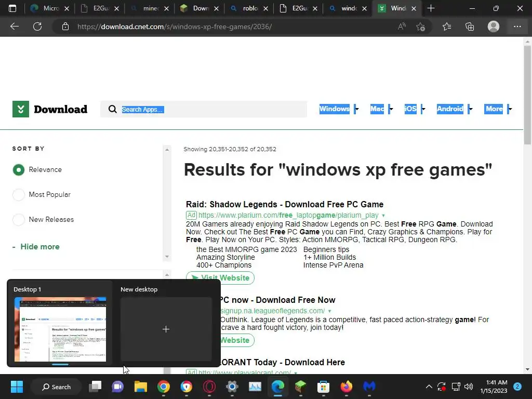Click the browser back arrow
The image size is (532, 399).
pos(15,26)
